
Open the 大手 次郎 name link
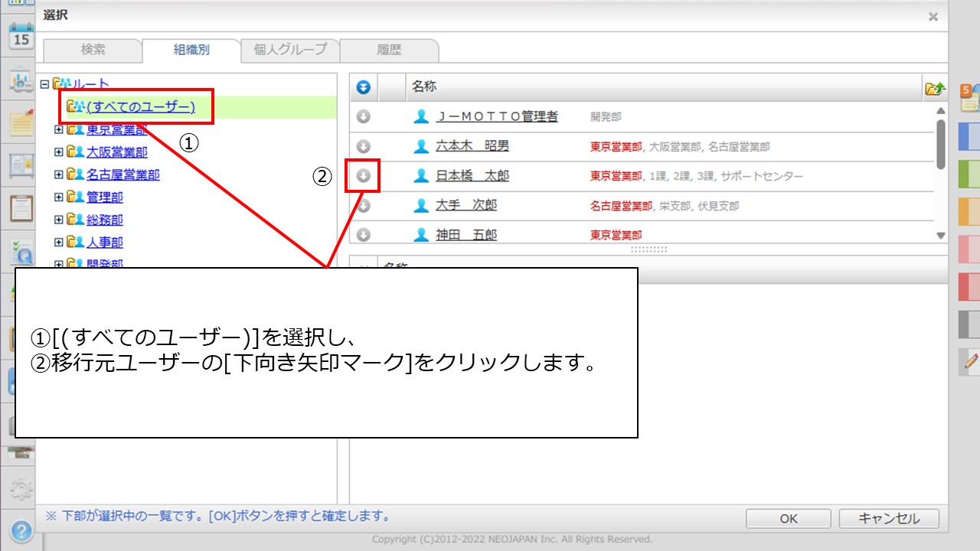click(466, 205)
